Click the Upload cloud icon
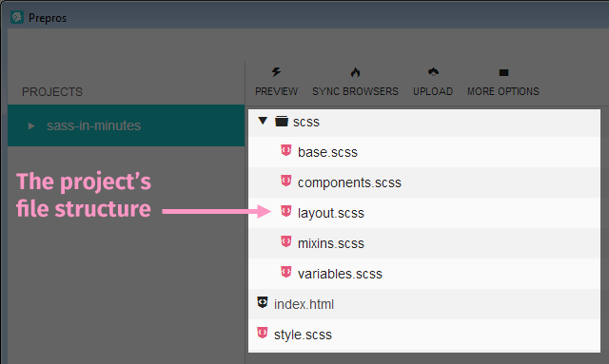 click(x=433, y=72)
